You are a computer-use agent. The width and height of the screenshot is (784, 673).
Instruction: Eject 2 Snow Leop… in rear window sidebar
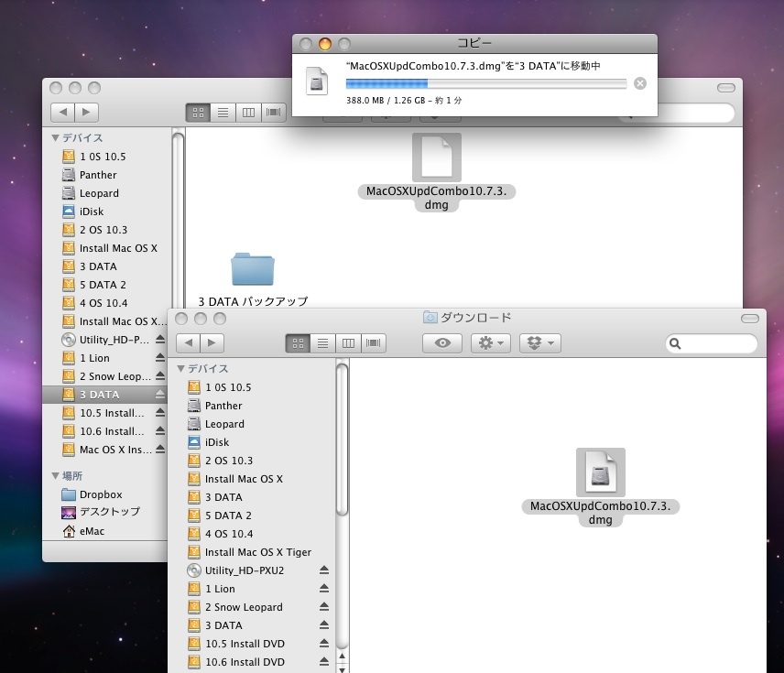tap(160, 376)
